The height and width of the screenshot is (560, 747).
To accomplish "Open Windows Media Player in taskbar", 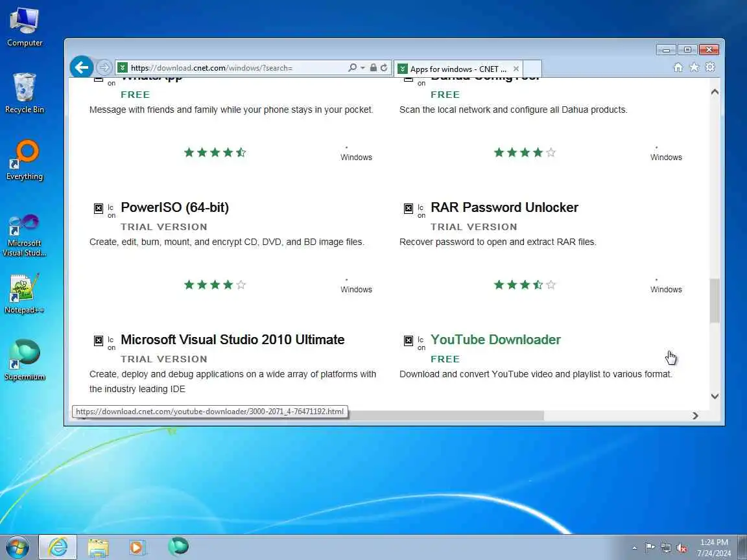I will coord(137,547).
